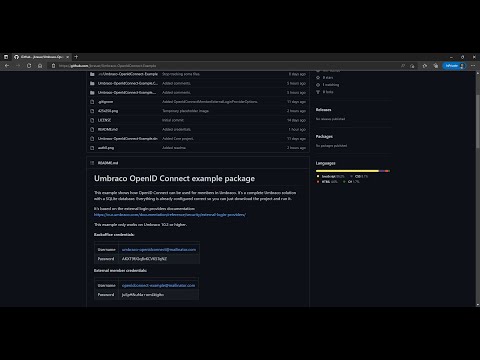480x360 pixels.
Task: Click the CSS language entry
Action: [x=359, y=176]
